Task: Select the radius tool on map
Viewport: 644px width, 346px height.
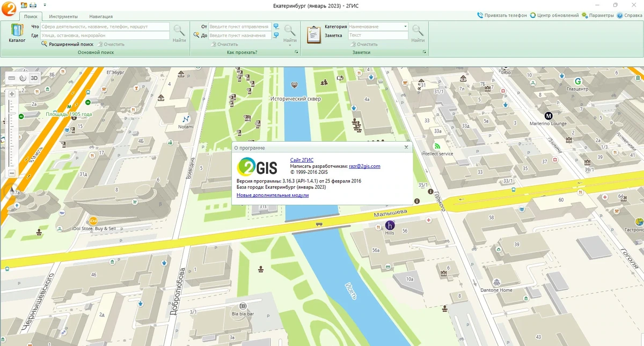Action: pyautogui.click(x=23, y=78)
